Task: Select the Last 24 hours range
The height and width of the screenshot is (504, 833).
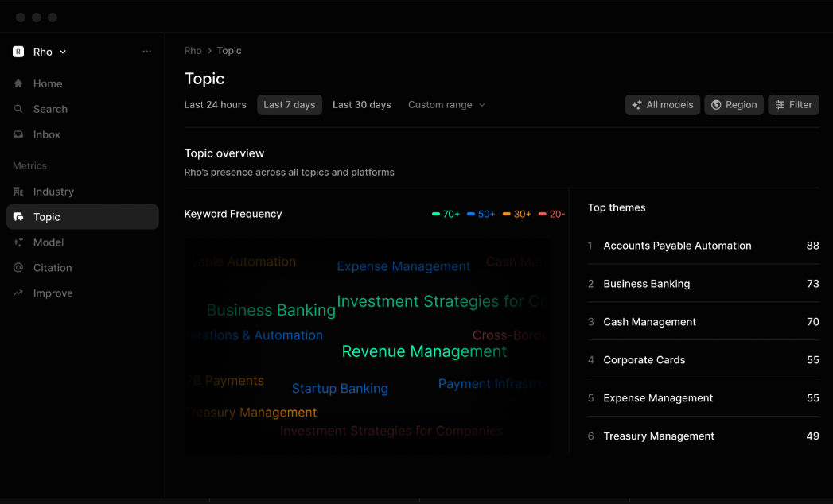Action: click(215, 105)
